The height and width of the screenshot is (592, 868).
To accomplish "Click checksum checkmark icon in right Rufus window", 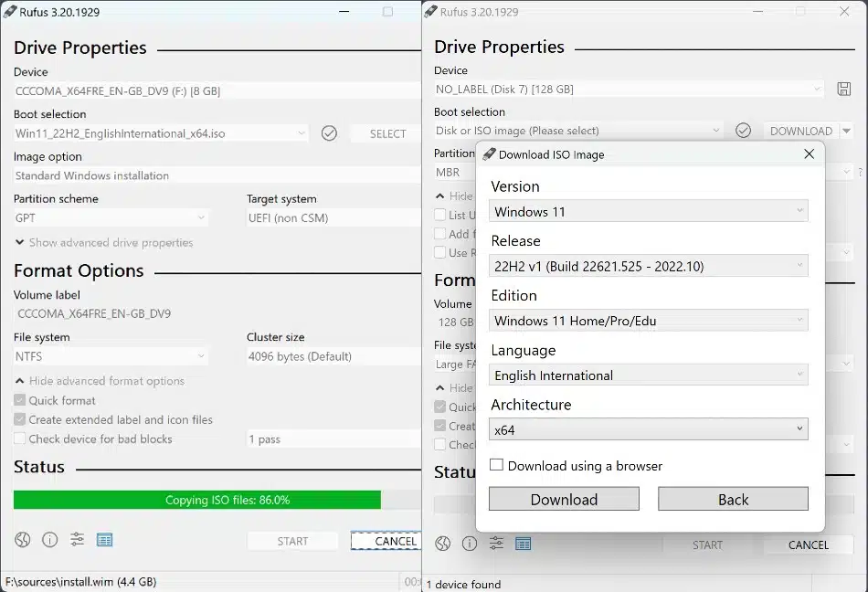I will tap(743, 131).
